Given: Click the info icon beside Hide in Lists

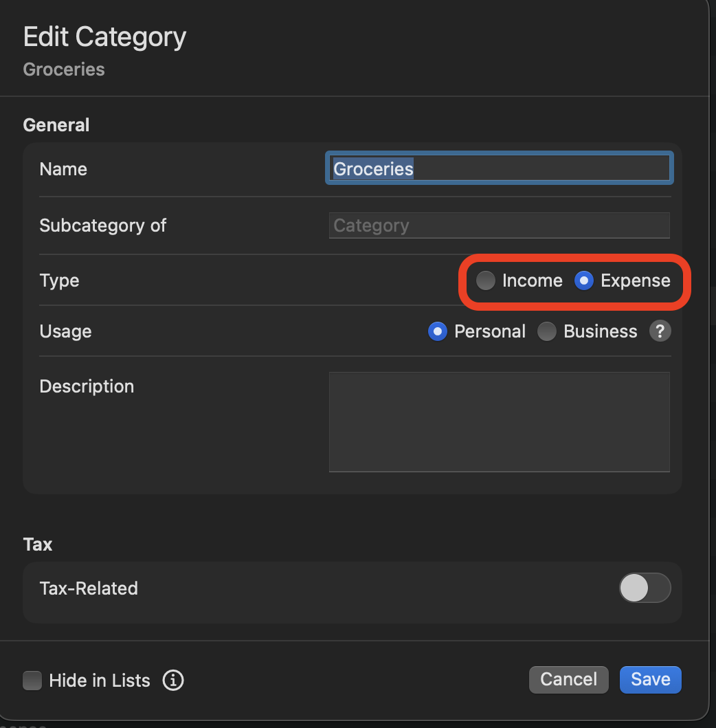Looking at the screenshot, I should tap(173, 681).
